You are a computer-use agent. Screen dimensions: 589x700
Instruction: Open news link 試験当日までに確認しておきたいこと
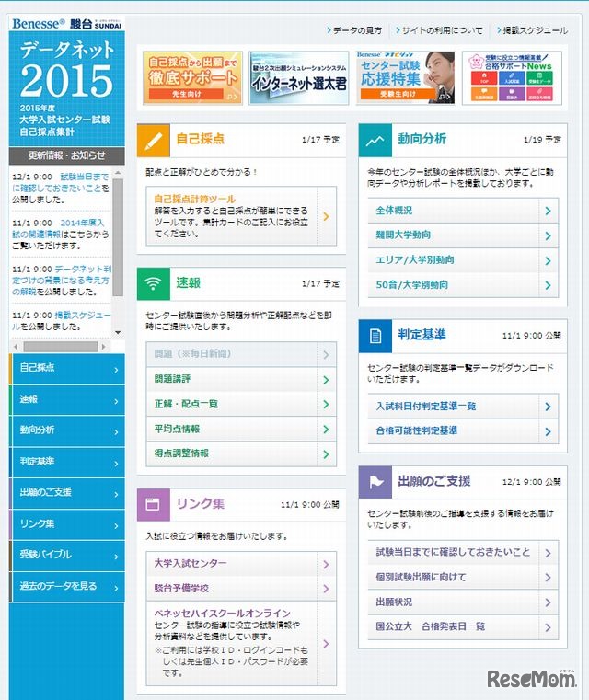click(x=60, y=183)
